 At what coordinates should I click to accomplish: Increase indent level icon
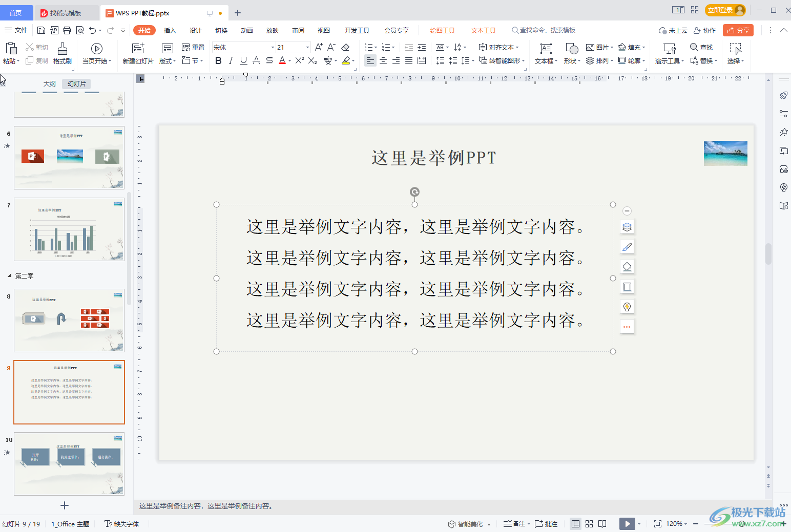[x=422, y=47]
